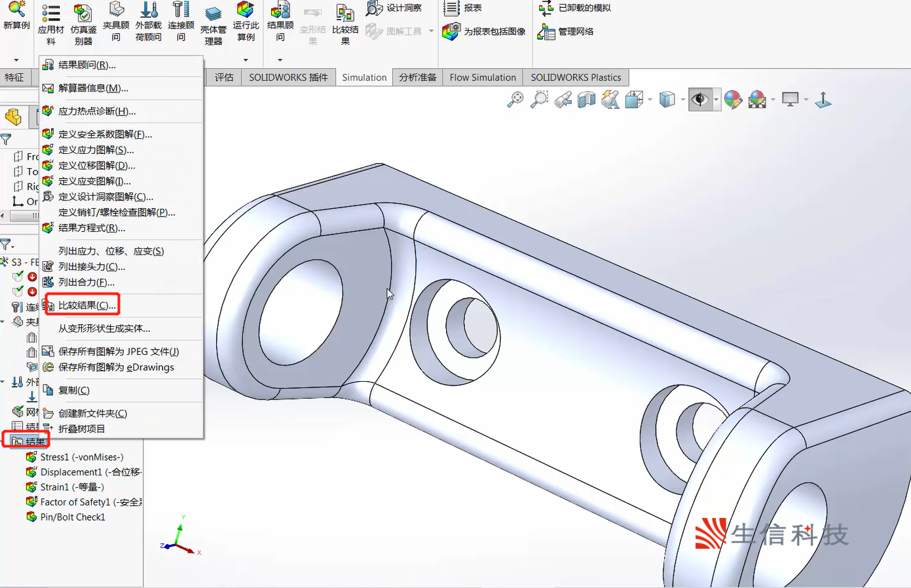The width and height of the screenshot is (911, 588).
Task: Open the Display Style dropdown arrow
Action: [683, 100]
